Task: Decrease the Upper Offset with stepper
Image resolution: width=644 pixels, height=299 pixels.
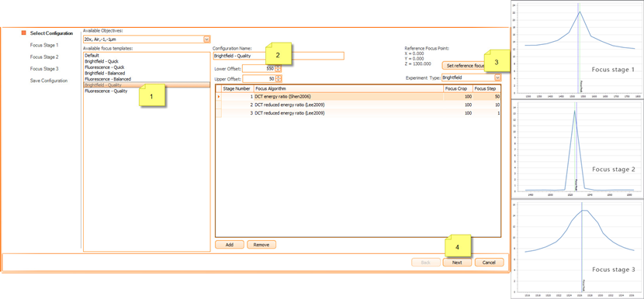Action: [279, 81]
